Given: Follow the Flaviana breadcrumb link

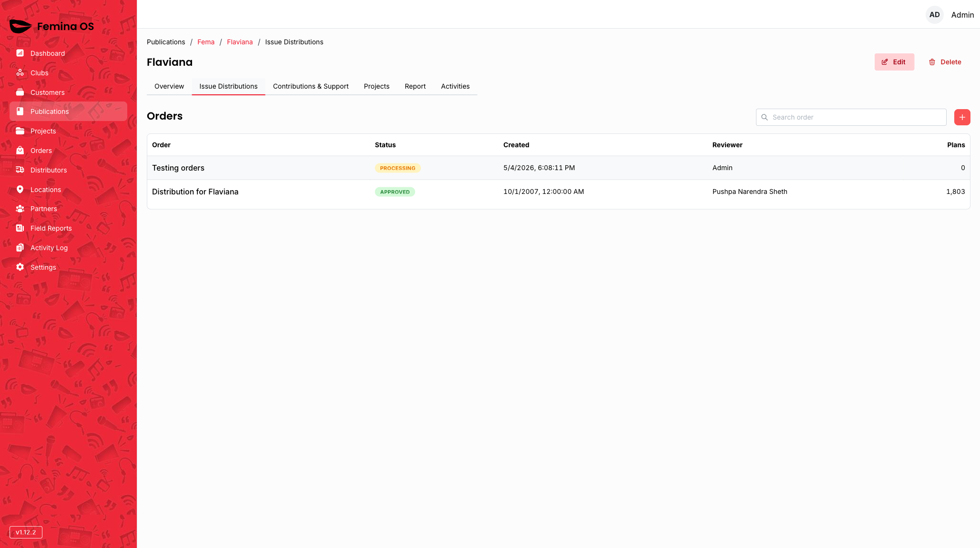Looking at the screenshot, I should 240,42.
